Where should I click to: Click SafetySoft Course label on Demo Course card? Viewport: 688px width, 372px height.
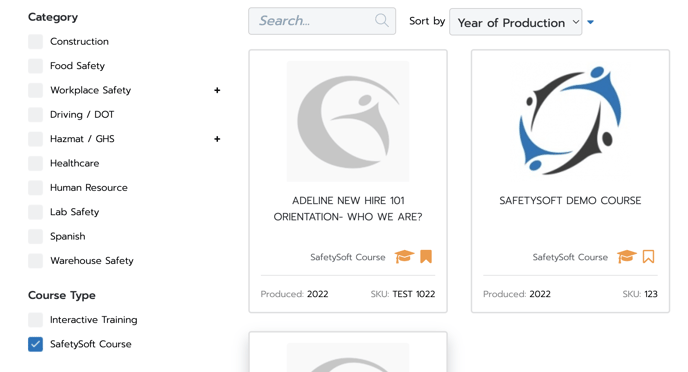pyautogui.click(x=570, y=257)
